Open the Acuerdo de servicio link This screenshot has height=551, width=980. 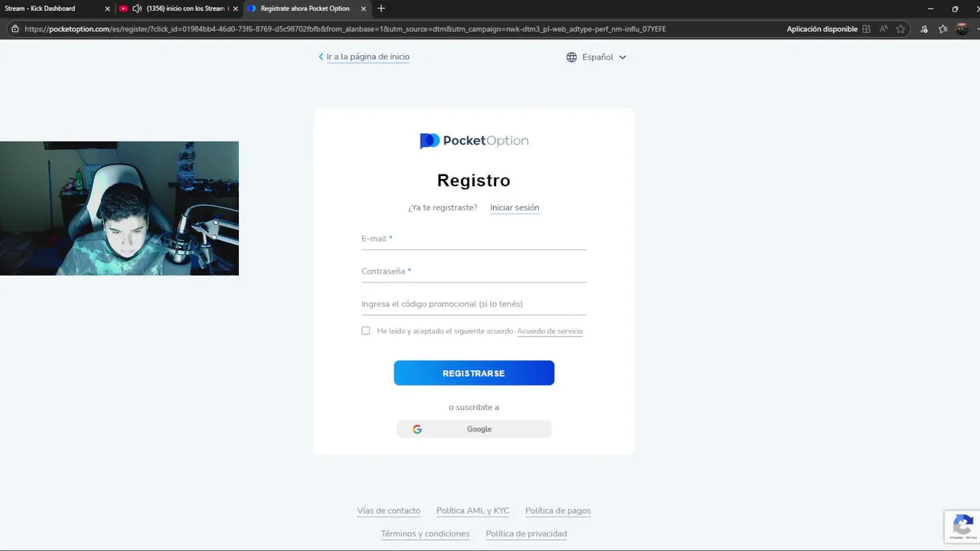[x=550, y=331]
